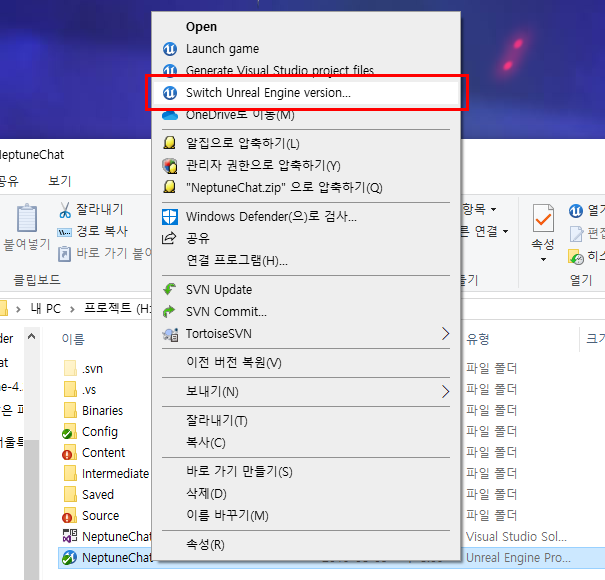Sort by the 이름 column header

(x=73, y=339)
